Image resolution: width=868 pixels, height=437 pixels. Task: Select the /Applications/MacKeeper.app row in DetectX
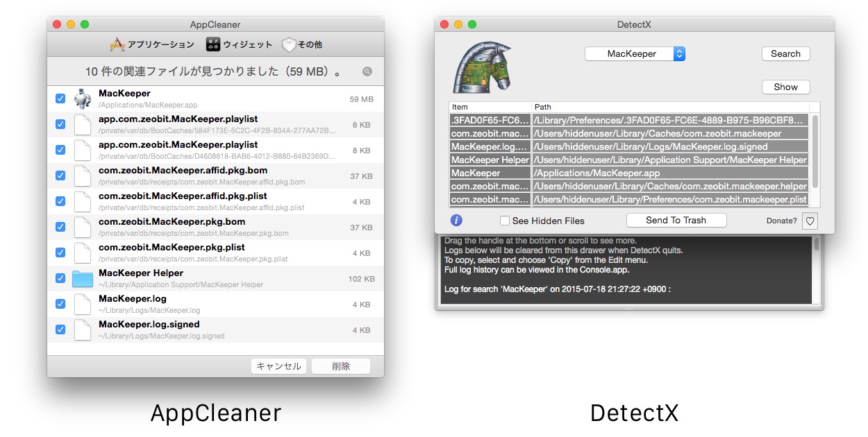629,173
